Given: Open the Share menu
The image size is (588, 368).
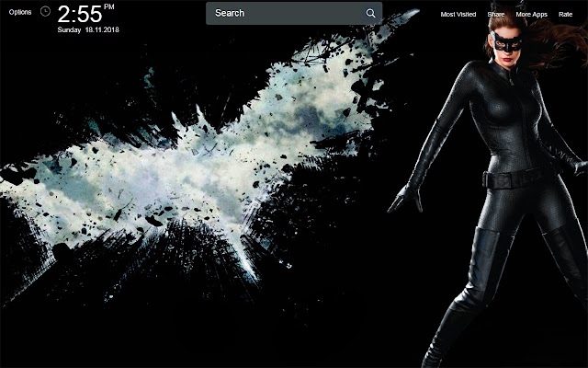Looking at the screenshot, I should (496, 15).
